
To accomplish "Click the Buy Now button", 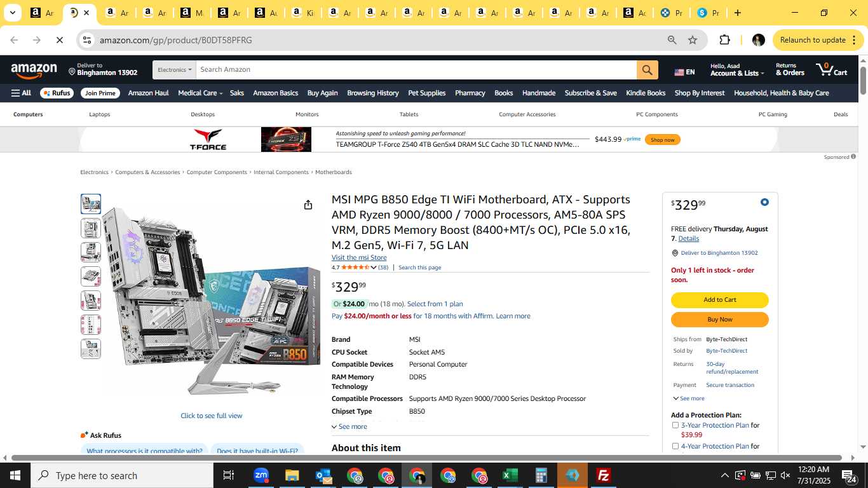I will pyautogui.click(x=719, y=320).
